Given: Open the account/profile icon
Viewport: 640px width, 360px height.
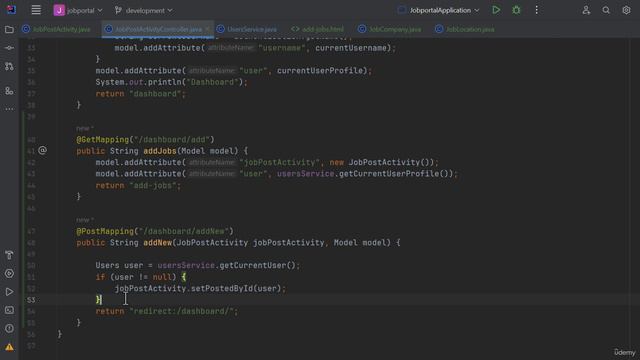Looking at the screenshot, I should [586, 10].
